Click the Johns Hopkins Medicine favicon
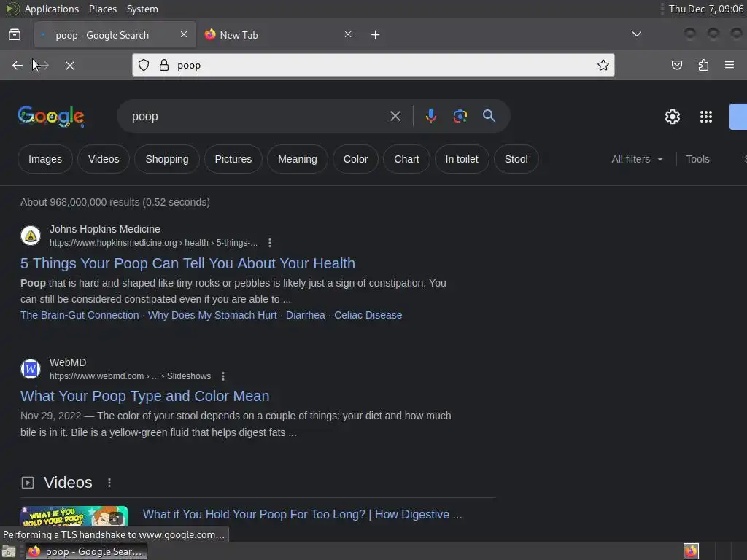This screenshot has width=747, height=560. [x=31, y=236]
